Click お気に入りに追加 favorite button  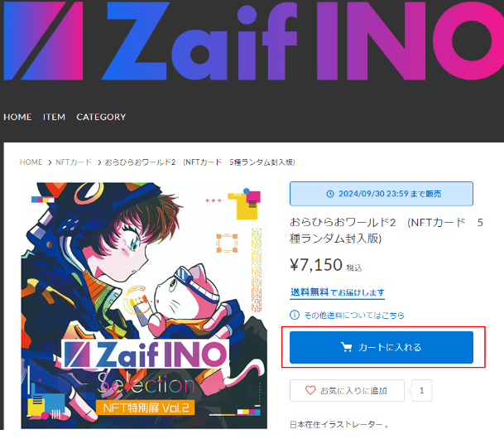click(x=347, y=390)
